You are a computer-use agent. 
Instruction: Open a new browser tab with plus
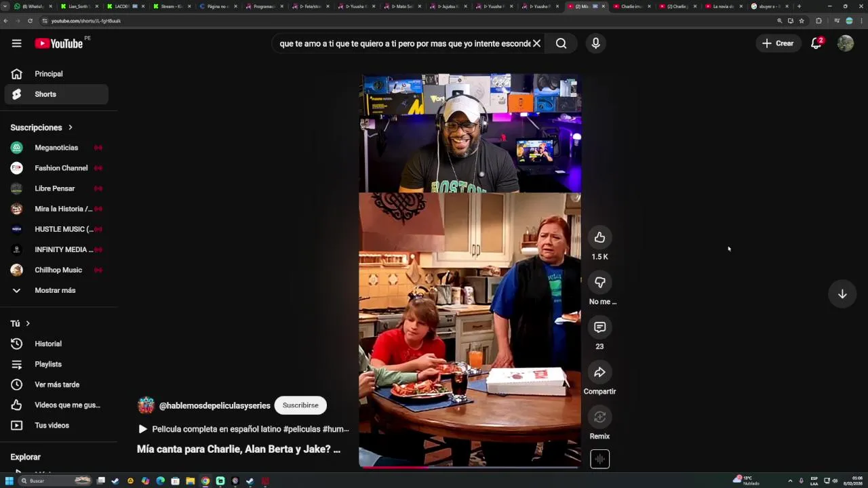799,6
